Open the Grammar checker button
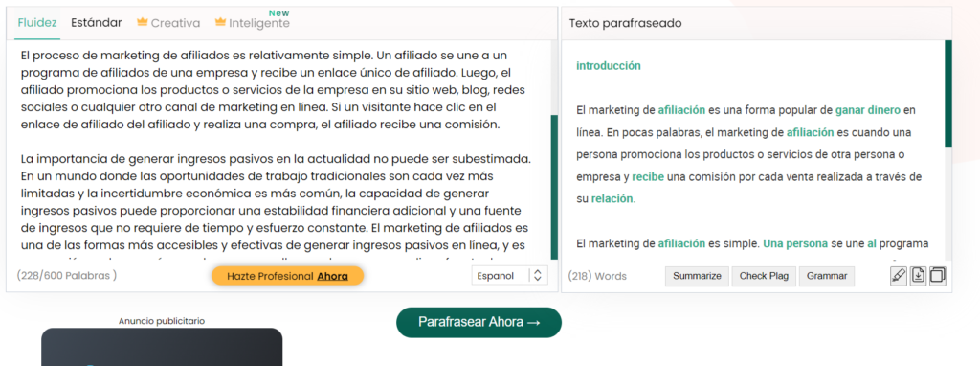 pos(827,276)
